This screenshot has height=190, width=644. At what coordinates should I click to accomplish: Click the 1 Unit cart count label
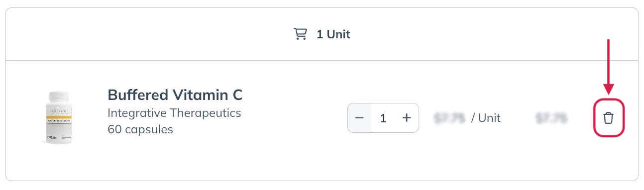pos(333,34)
